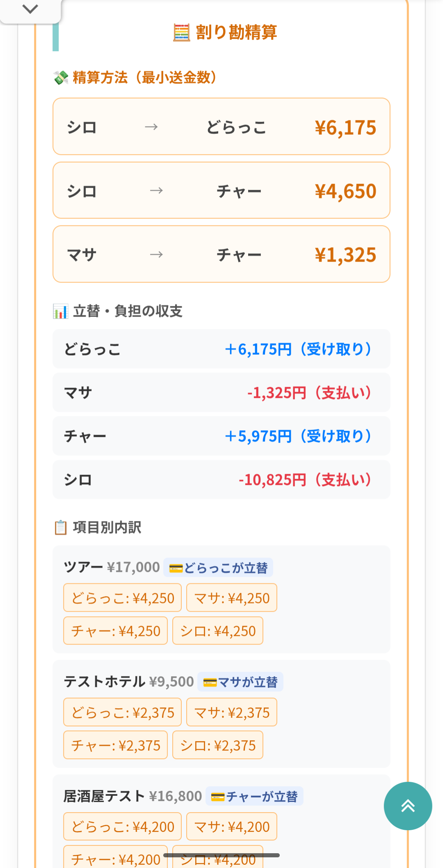Tap チャー balance row showing +5,975円
The width and height of the screenshot is (443, 868).
tap(221, 436)
